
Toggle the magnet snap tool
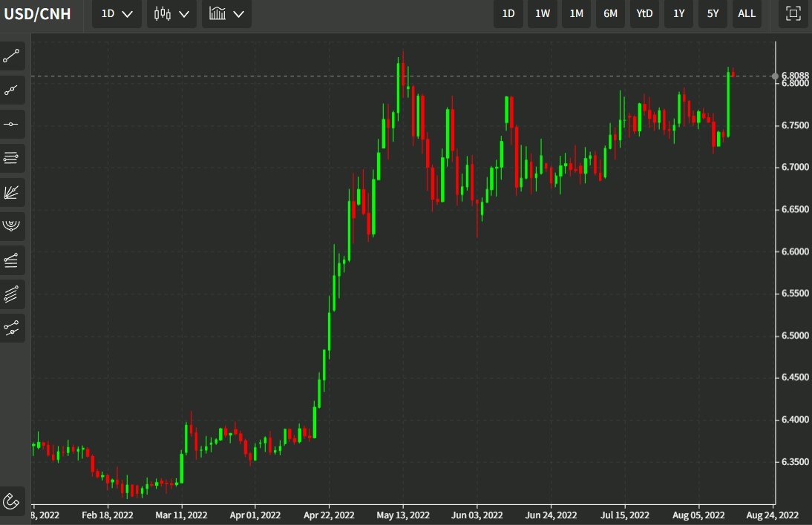pos(11,501)
